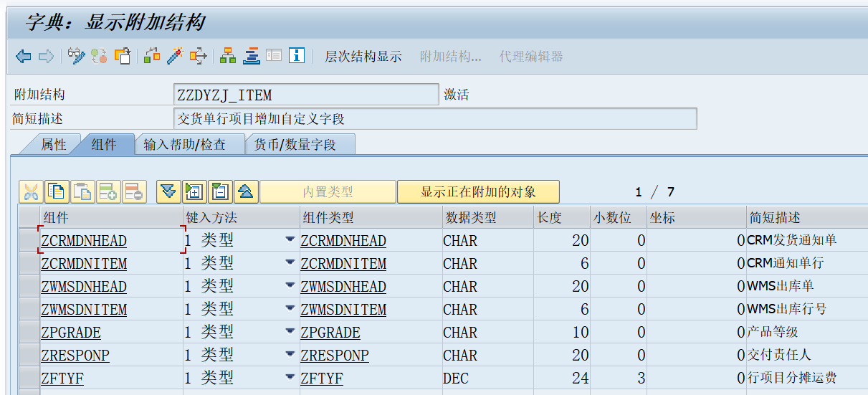Image resolution: width=868 pixels, height=395 pixels.
Task: Click the 键入方法 column header
Action: (x=242, y=217)
